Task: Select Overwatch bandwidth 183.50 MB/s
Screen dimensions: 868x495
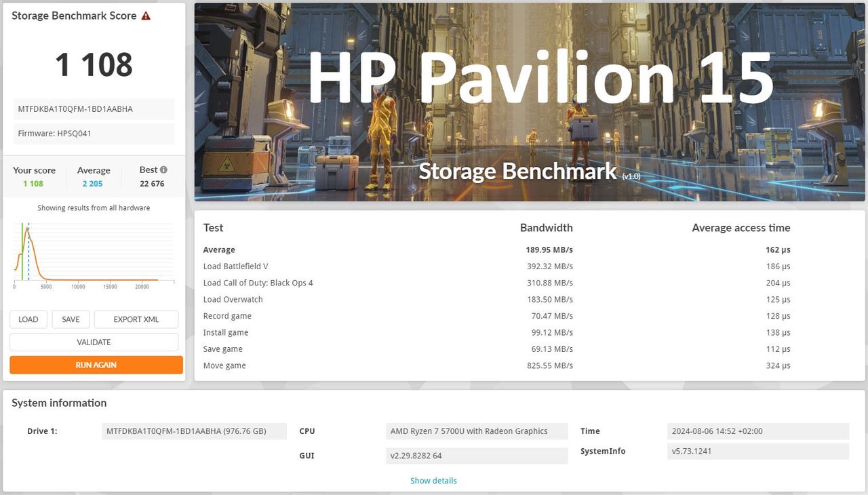Action: click(x=549, y=300)
